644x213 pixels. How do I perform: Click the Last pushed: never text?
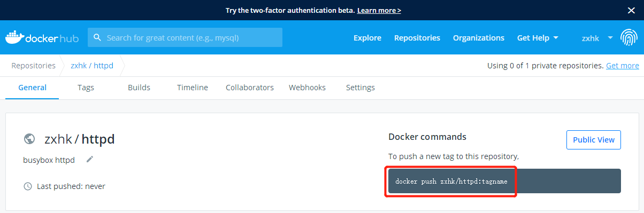click(71, 186)
